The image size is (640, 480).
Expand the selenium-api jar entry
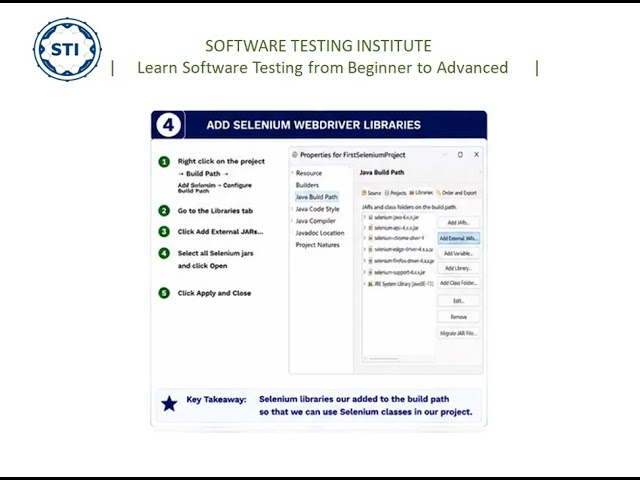click(x=365, y=228)
